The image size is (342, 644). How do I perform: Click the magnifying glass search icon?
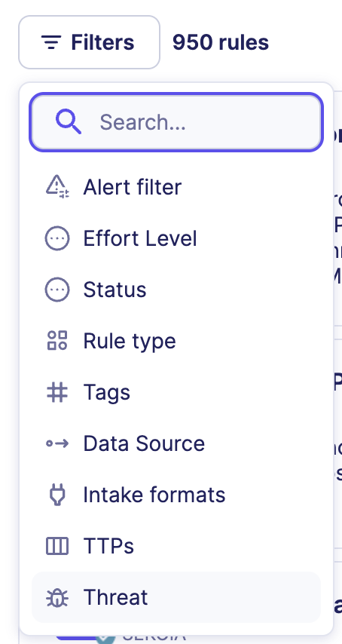tap(68, 122)
